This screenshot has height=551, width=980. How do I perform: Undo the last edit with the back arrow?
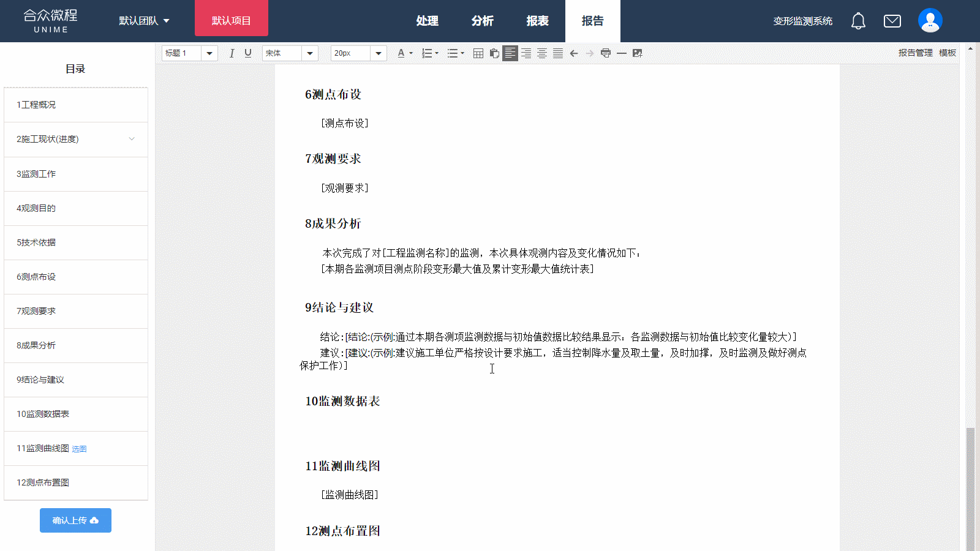574,53
